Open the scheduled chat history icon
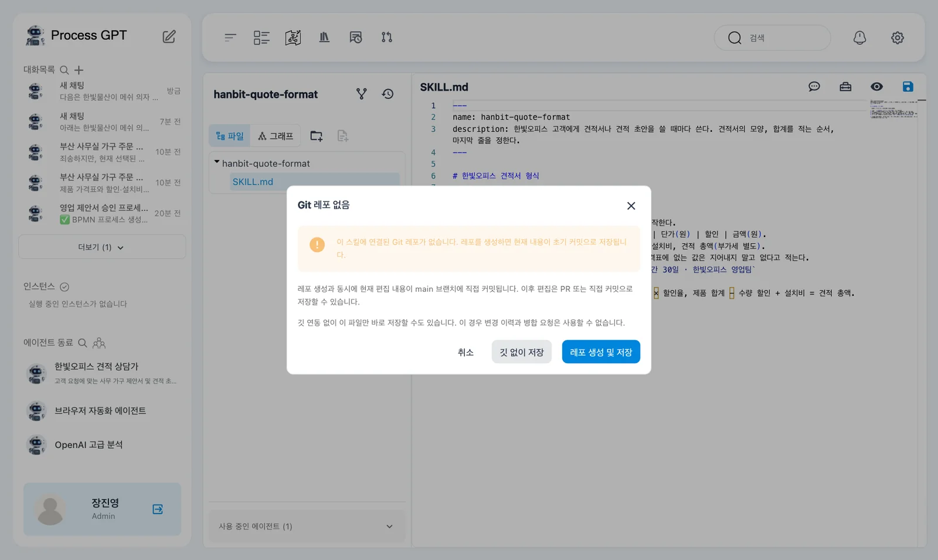The height and width of the screenshot is (560, 938). 356,37
